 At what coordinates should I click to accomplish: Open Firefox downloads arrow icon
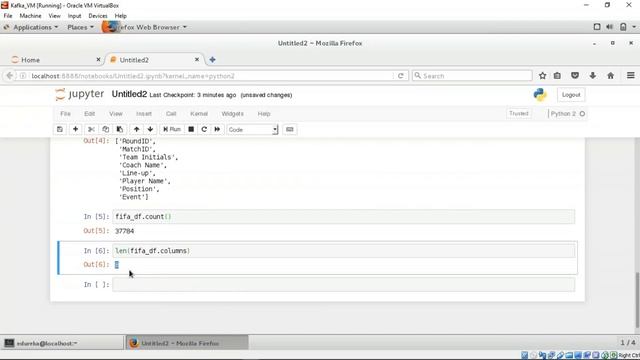(593, 76)
